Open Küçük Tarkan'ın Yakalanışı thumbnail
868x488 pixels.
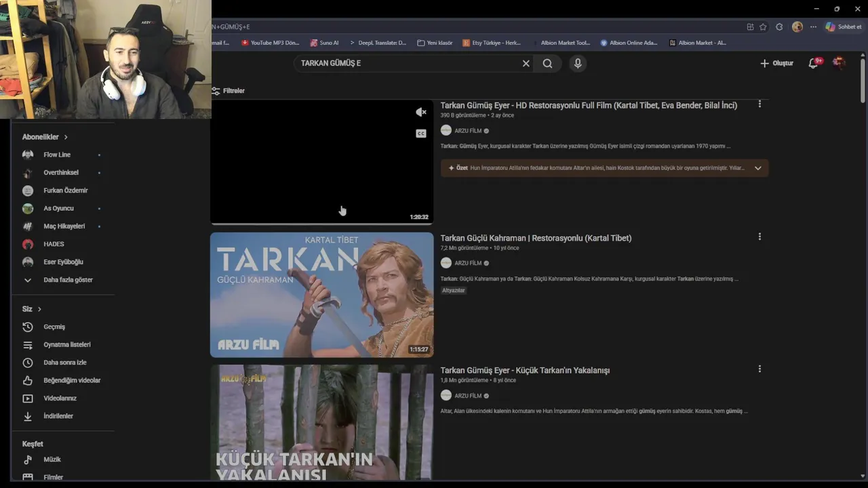point(321,423)
